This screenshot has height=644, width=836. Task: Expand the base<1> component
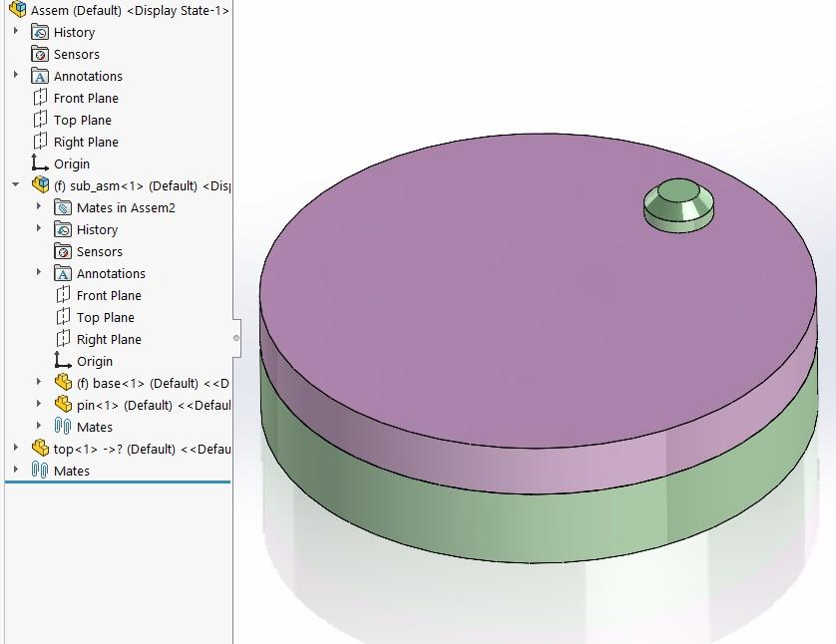pos(38,382)
